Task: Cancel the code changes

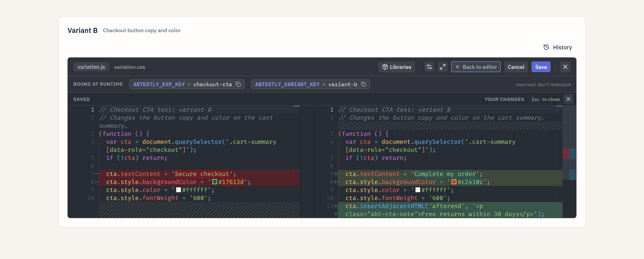Action: (x=516, y=67)
